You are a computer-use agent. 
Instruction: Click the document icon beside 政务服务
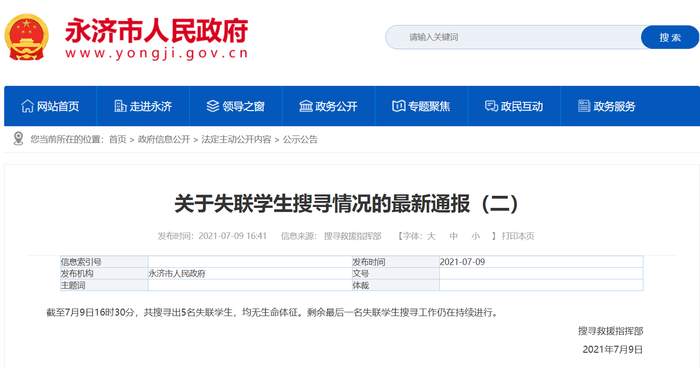584,106
